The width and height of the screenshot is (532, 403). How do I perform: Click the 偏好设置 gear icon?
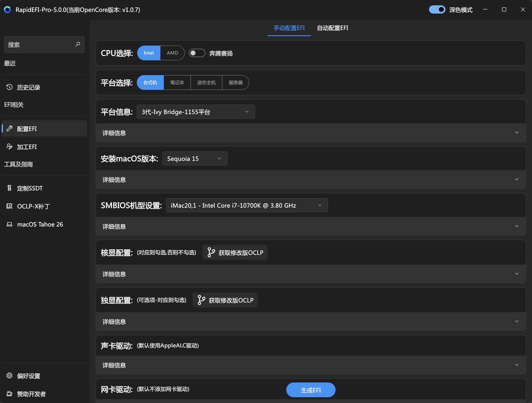[9, 376]
